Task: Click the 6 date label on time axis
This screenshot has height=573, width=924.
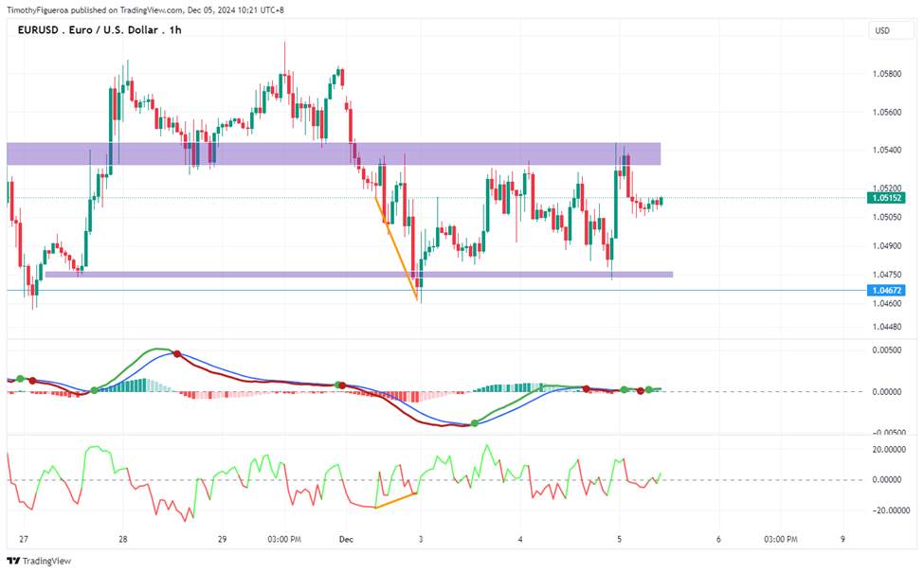Action: tap(718, 540)
